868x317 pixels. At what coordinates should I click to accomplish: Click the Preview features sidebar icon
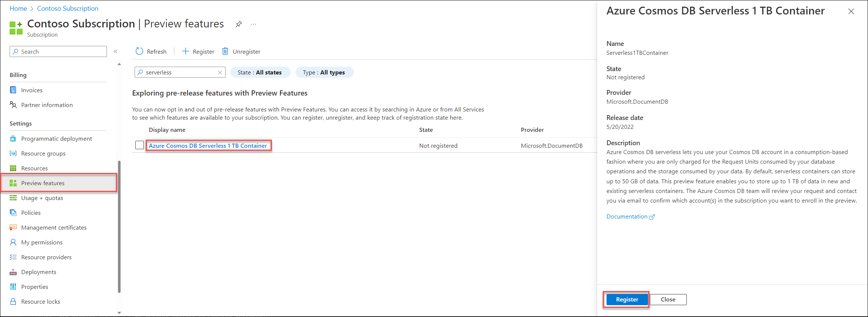(x=13, y=183)
